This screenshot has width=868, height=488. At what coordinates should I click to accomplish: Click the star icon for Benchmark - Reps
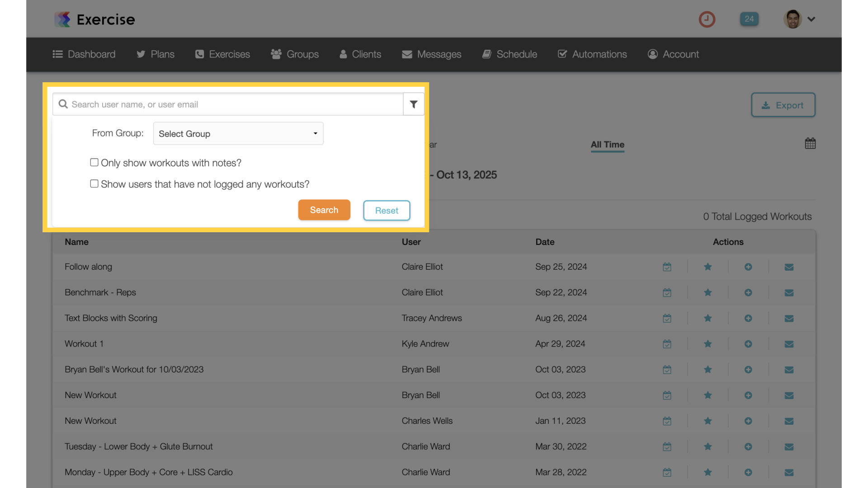pyautogui.click(x=708, y=292)
